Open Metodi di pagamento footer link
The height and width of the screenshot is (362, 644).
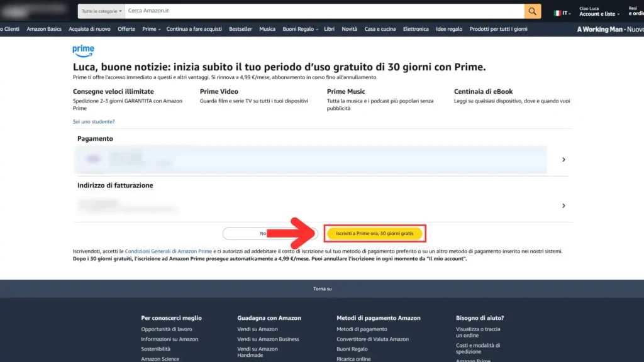[x=362, y=329]
